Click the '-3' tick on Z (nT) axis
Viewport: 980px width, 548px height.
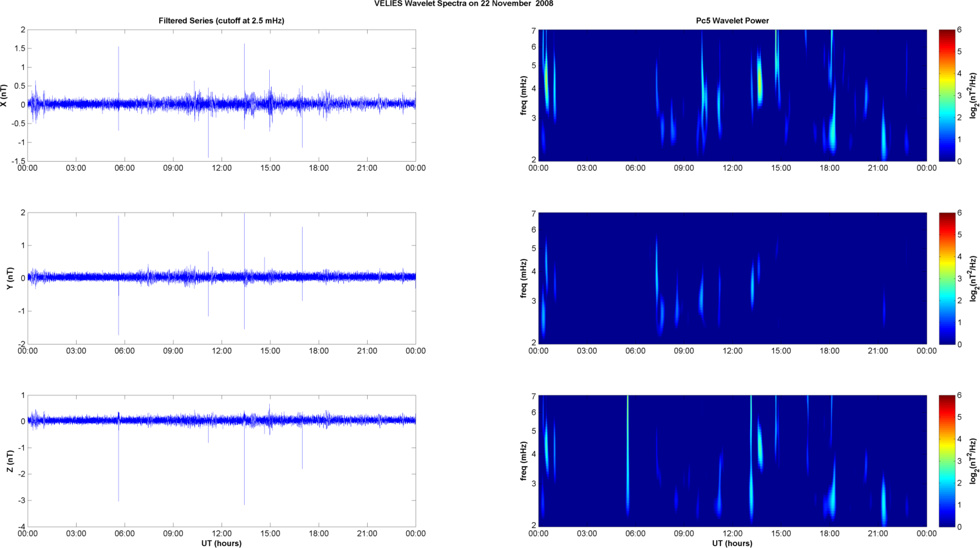[21, 501]
